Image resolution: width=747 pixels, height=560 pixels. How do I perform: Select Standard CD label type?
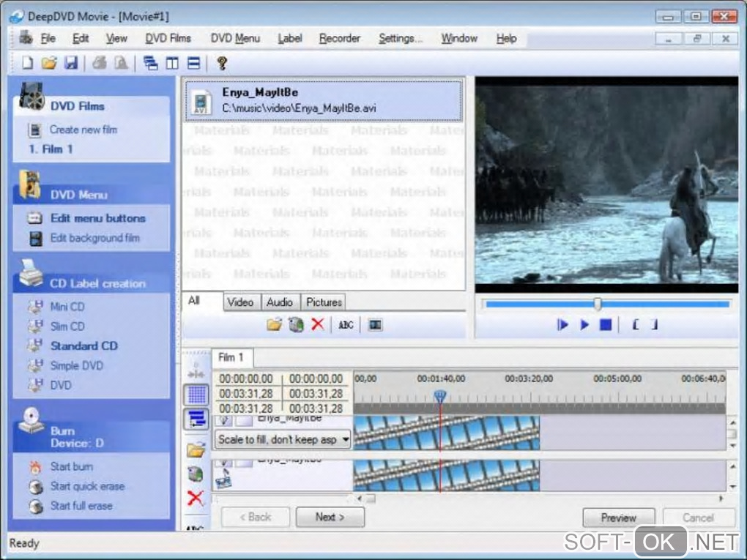click(x=84, y=346)
